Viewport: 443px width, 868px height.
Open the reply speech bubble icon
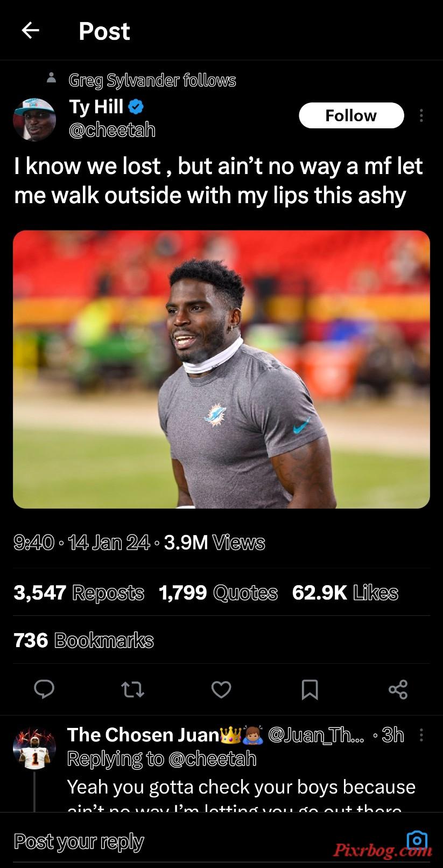pos(44,689)
